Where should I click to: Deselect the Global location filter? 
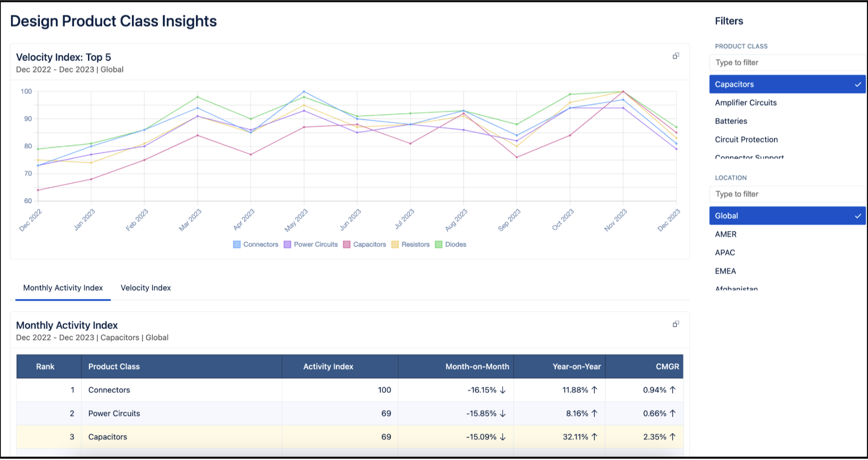click(x=786, y=216)
